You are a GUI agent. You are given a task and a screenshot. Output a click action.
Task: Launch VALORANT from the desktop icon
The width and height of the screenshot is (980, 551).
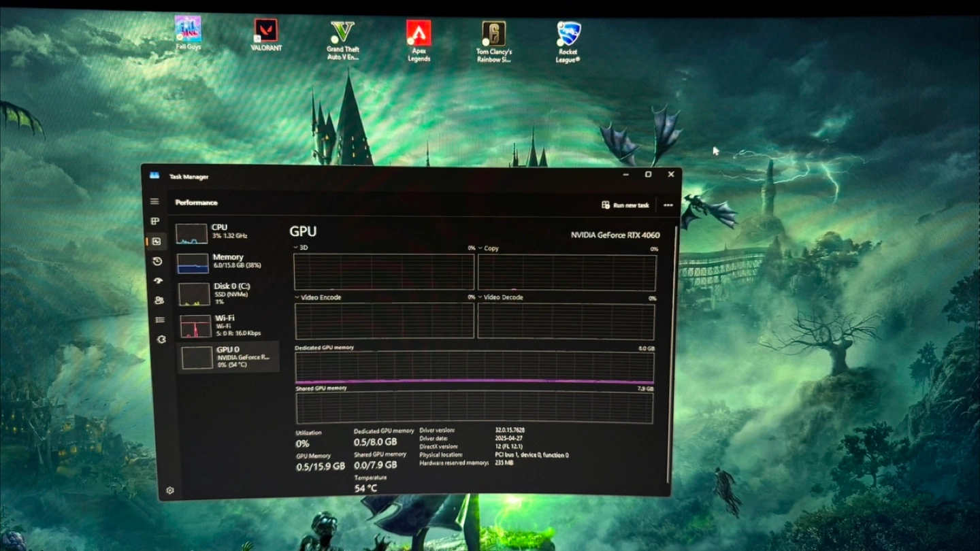click(x=265, y=35)
